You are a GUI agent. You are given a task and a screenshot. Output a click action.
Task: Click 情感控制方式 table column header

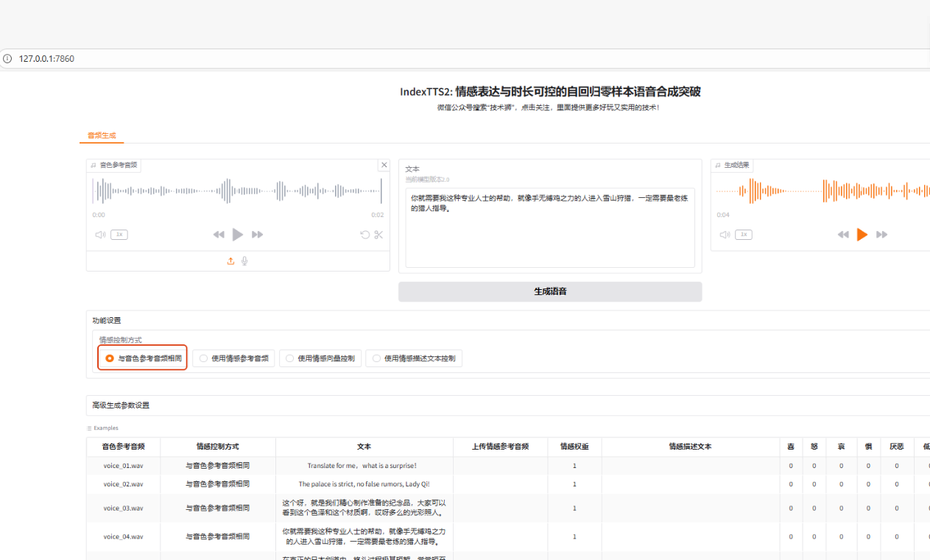[x=217, y=447]
